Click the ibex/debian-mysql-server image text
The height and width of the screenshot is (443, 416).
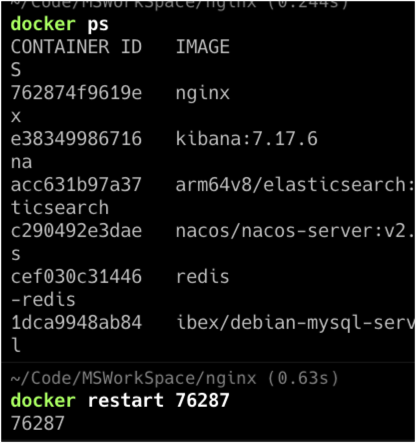click(295, 323)
